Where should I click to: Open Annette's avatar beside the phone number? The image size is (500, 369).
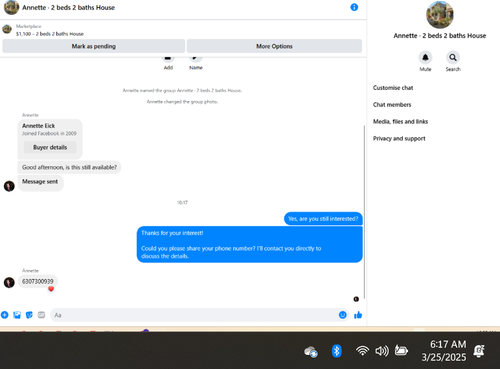click(9, 282)
